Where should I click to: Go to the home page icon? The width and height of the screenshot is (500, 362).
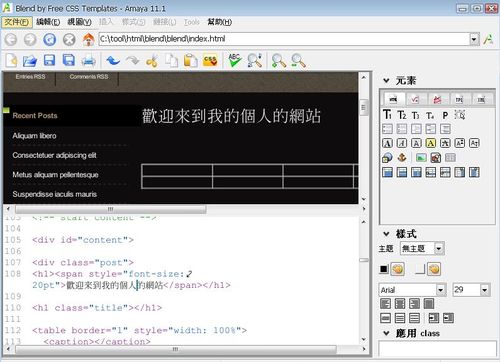click(88, 40)
